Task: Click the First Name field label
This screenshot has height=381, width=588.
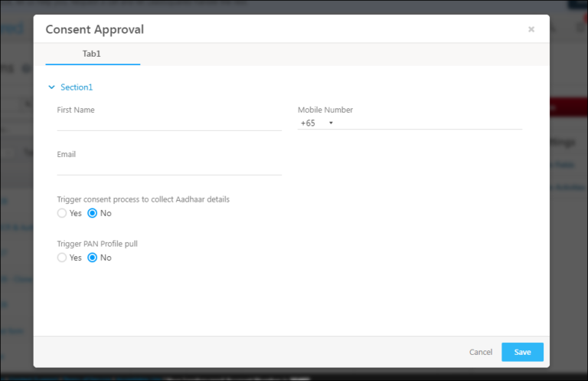Action: click(76, 110)
